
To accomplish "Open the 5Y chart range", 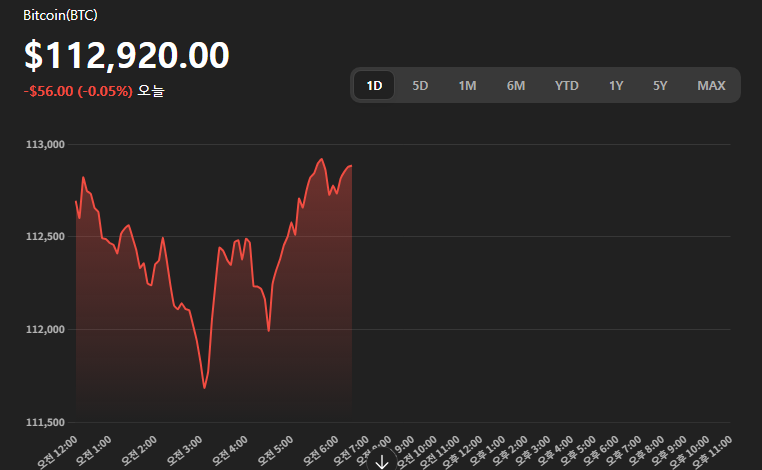I will [660, 85].
